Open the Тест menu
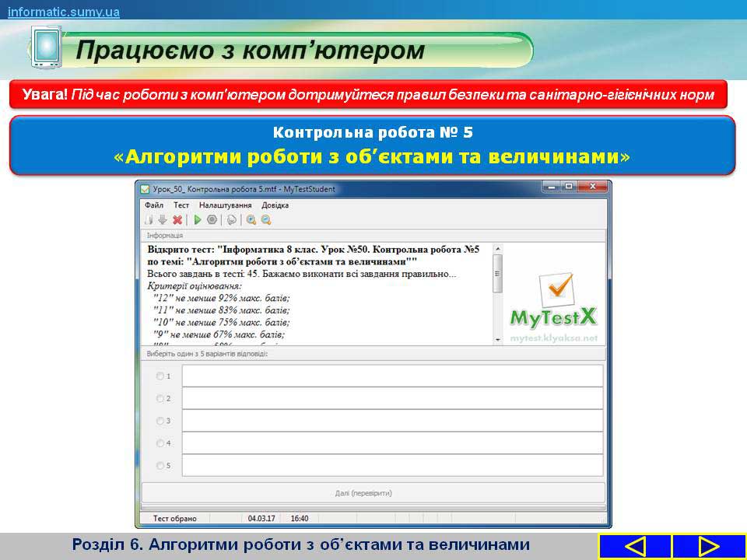The image size is (747, 560). [181, 205]
